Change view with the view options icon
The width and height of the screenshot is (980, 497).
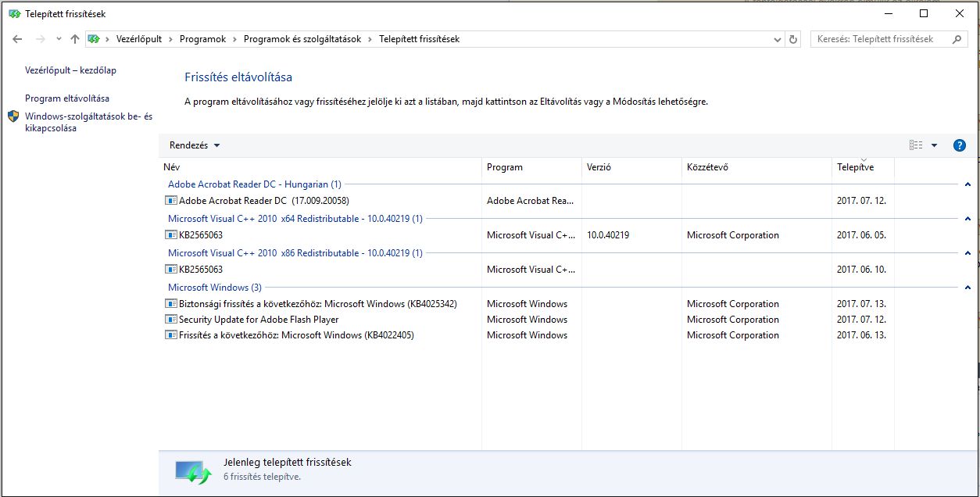coord(916,145)
